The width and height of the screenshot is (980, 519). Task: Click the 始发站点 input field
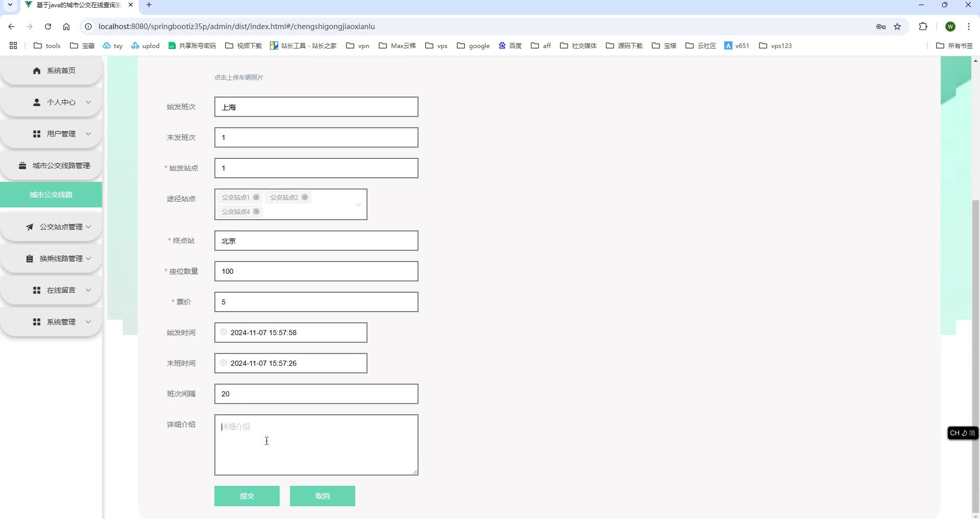[x=316, y=168]
